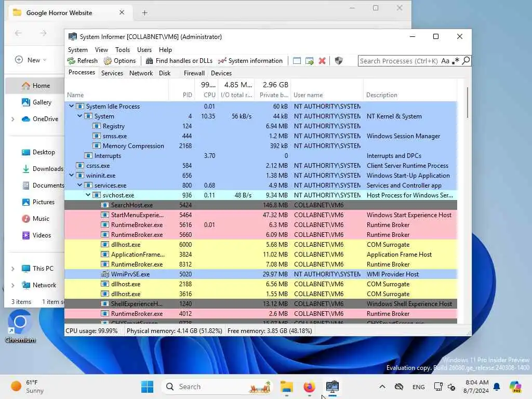
Task: Expand Network in File Explorer sidebar
Action: click(13, 285)
